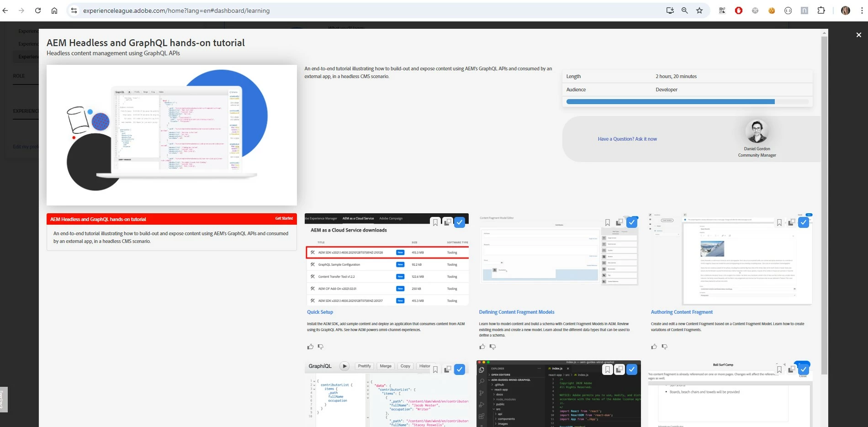Bookmark the Bali Surf Camp card

click(x=779, y=369)
